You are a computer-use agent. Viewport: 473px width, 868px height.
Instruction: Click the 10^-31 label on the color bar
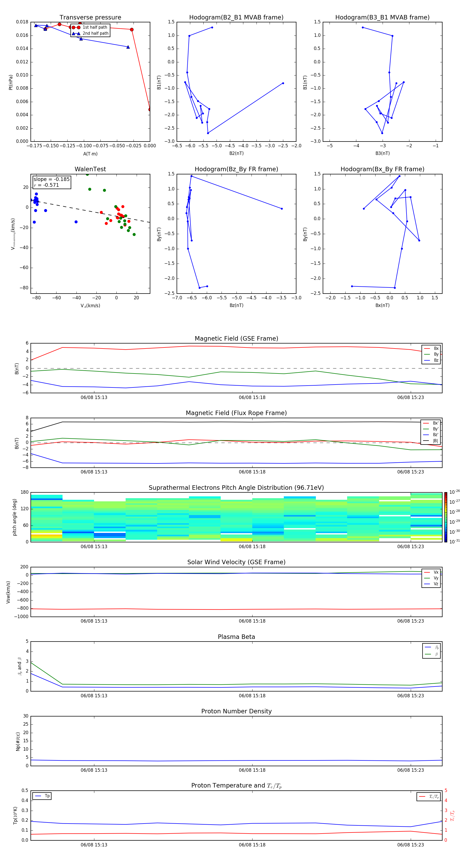point(455,542)
